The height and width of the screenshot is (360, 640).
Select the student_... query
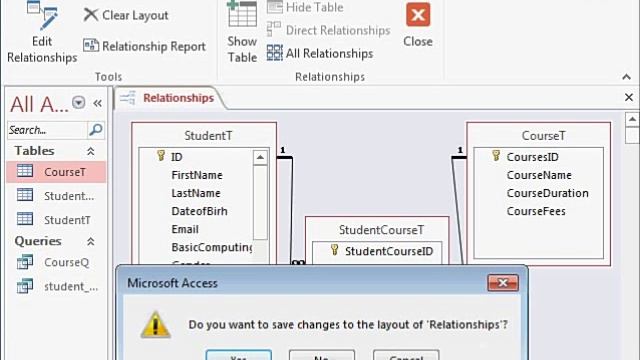[x=56, y=287]
